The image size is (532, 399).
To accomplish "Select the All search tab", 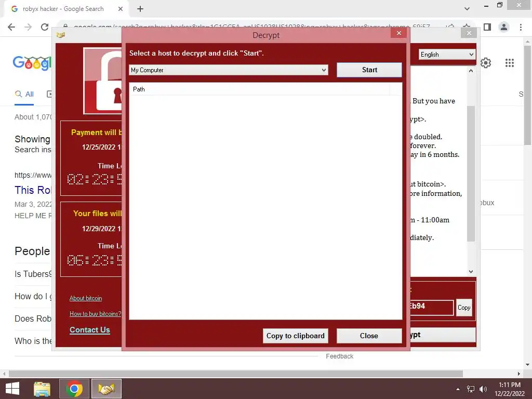I will (x=24, y=95).
